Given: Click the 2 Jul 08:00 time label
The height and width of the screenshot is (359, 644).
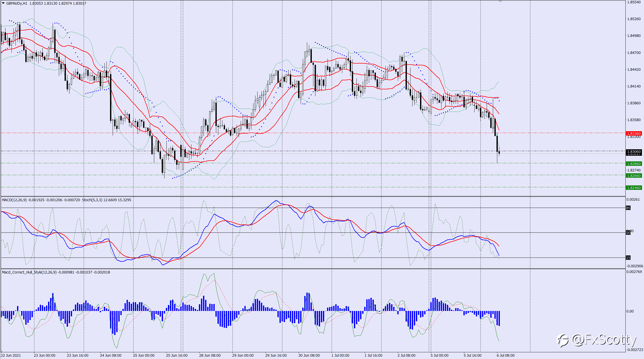Looking at the screenshot, I should [406, 355].
